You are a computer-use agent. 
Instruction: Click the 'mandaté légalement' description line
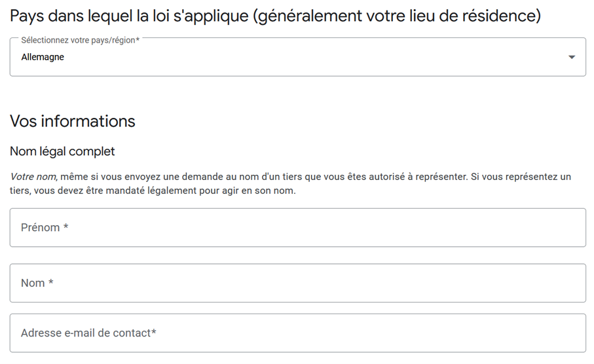tap(153, 191)
